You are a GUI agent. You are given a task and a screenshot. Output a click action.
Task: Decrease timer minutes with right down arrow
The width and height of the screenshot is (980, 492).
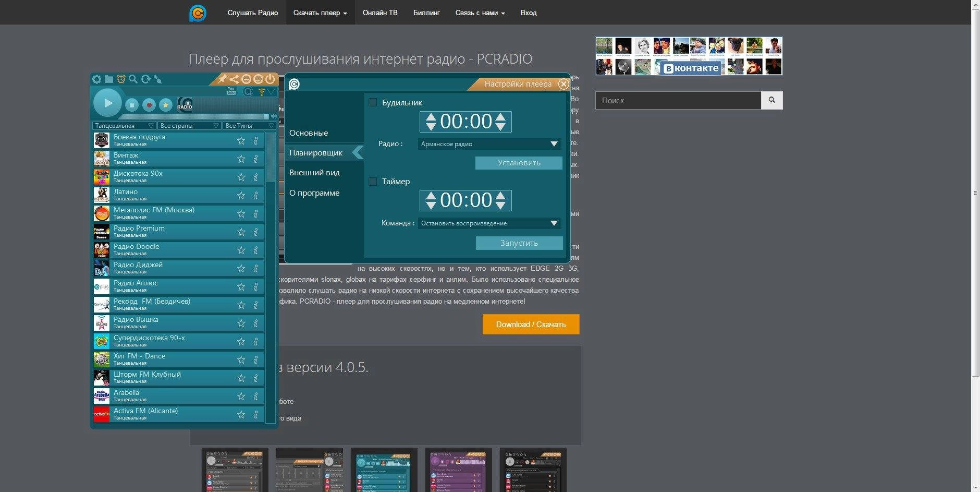(500, 205)
